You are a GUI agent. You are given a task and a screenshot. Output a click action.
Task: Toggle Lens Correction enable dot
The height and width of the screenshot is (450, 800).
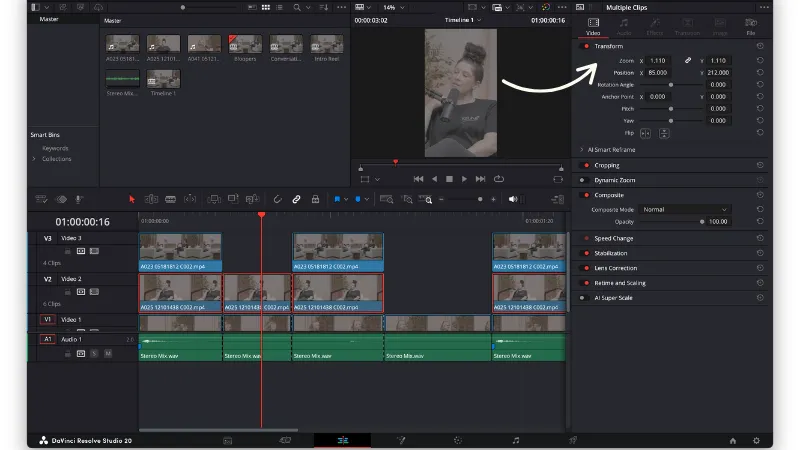[x=586, y=268]
